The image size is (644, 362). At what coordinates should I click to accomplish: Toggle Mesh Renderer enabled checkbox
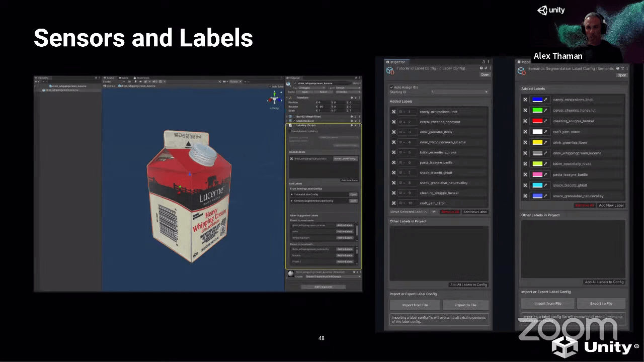tap(294, 121)
